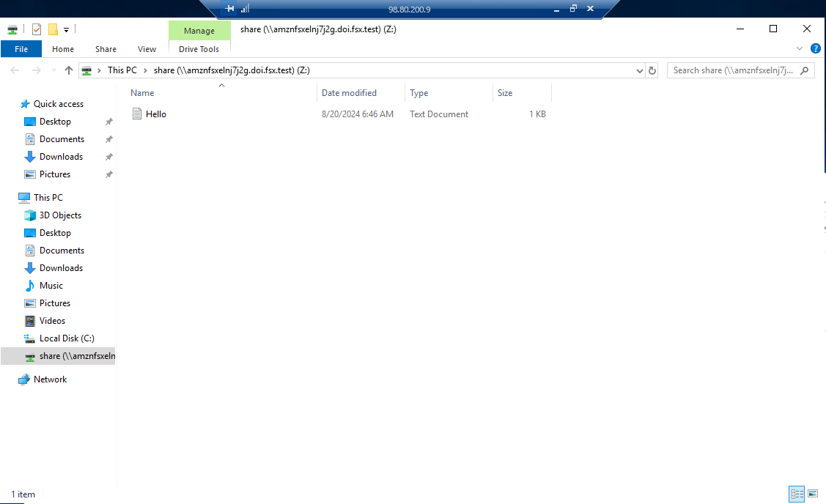
Task: Click share drive segment in address breadcrumb
Action: coord(232,70)
